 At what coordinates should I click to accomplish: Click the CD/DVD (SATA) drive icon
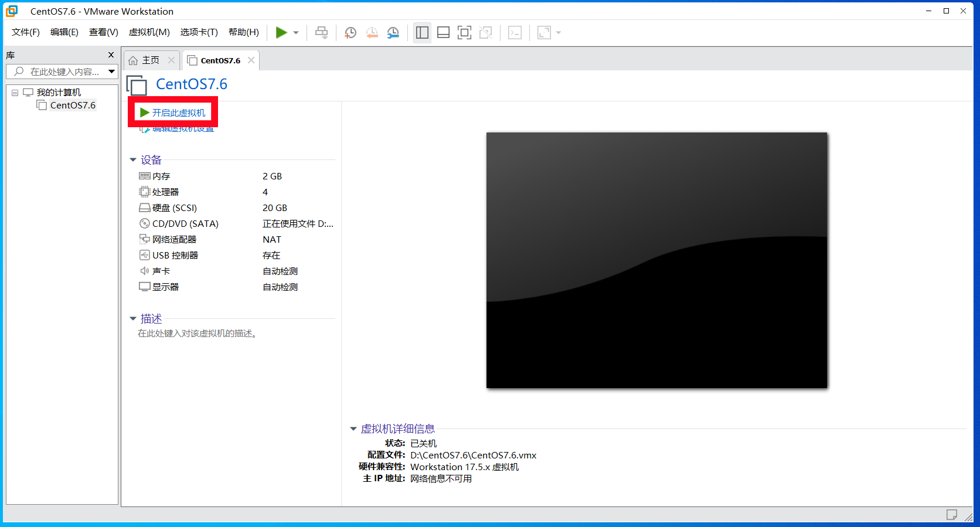click(145, 223)
